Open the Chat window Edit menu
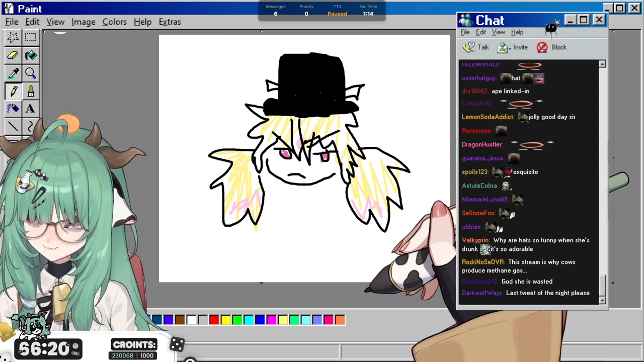The image size is (644, 362). 481,32
